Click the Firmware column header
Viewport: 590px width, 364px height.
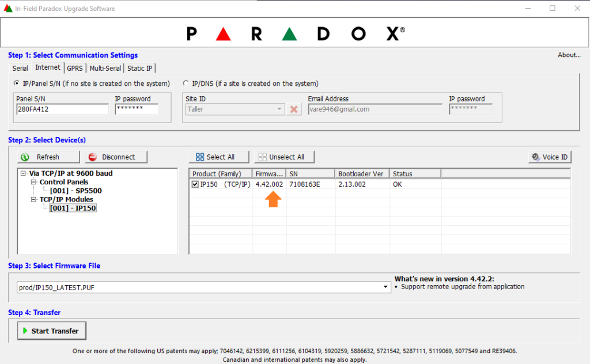click(269, 174)
